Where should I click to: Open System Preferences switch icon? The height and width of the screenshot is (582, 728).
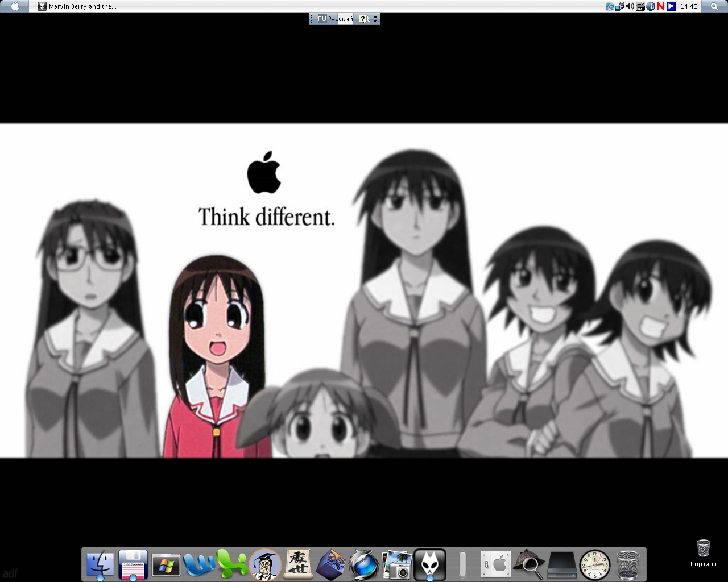point(495,565)
